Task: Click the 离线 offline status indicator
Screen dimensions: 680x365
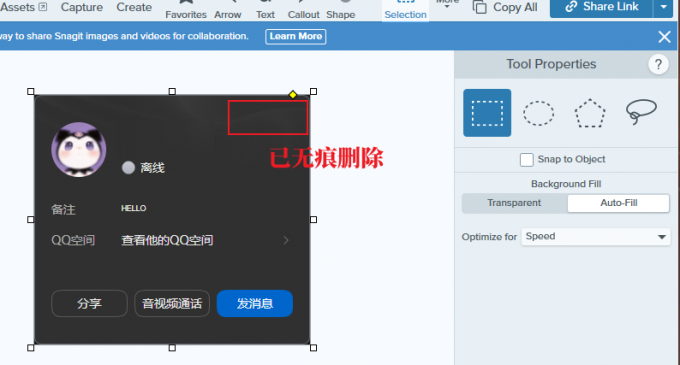Action: [143, 168]
